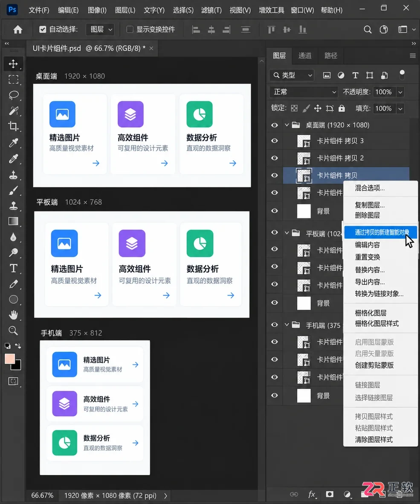Screen dimensions: 420x504
Task: Hide the 手机端 group eye icon
Action: pos(275,324)
